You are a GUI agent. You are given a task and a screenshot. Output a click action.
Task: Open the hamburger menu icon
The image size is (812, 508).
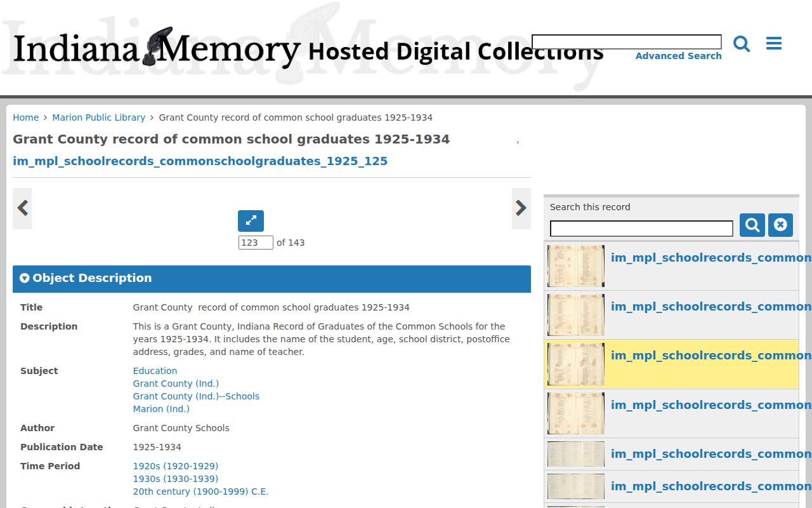(774, 43)
